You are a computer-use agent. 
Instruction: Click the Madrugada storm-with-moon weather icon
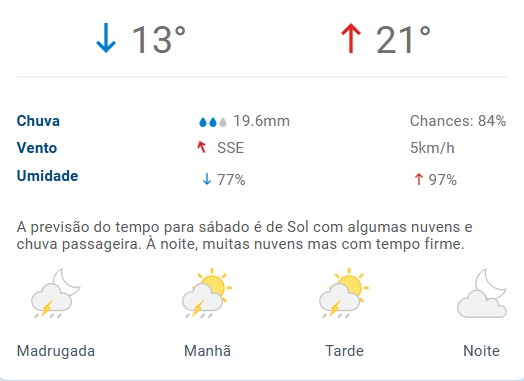click(x=56, y=293)
